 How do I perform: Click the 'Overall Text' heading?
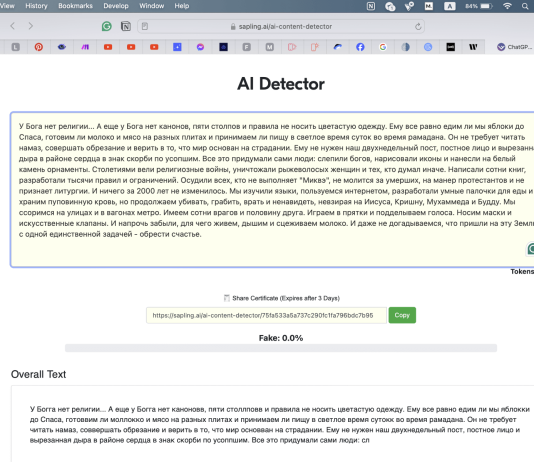pos(38,374)
